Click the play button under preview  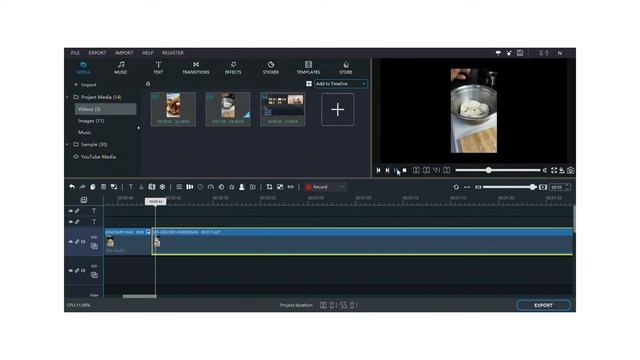[396, 170]
